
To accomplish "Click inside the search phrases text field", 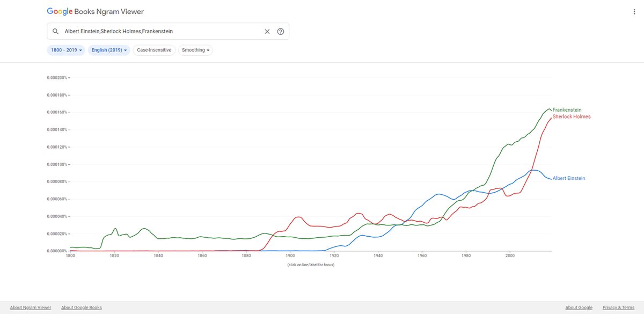I will [161, 31].
